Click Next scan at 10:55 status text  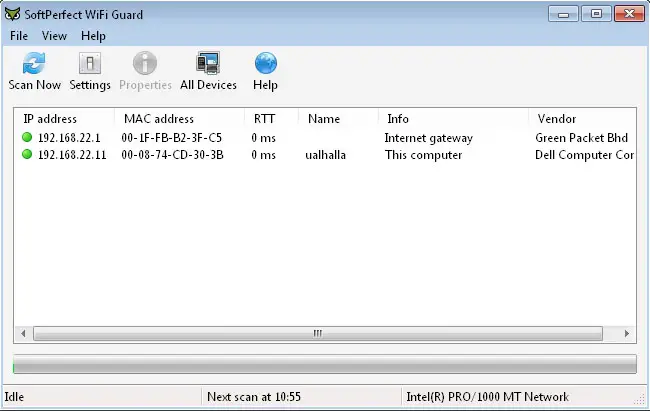[x=254, y=397]
